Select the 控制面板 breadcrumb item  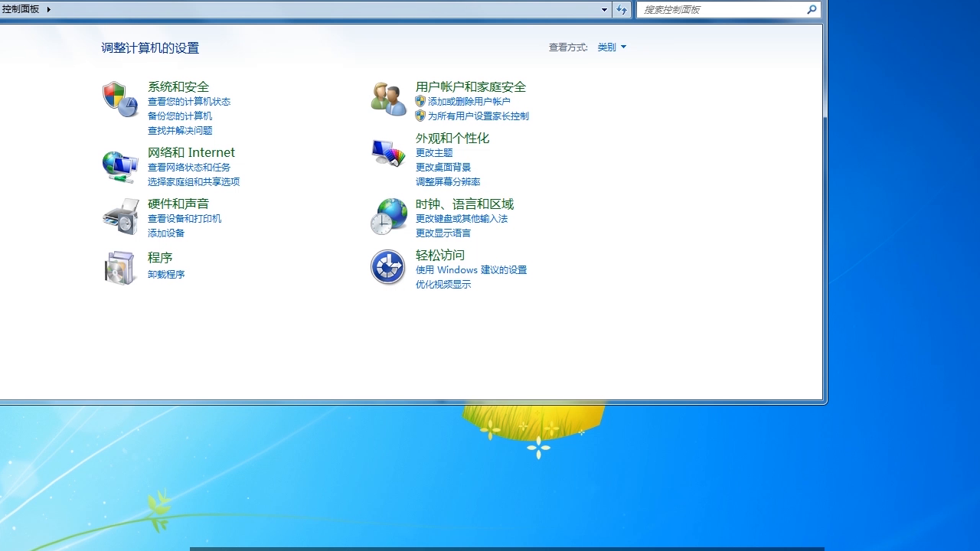pyautogui.click(x=21, y=9)
